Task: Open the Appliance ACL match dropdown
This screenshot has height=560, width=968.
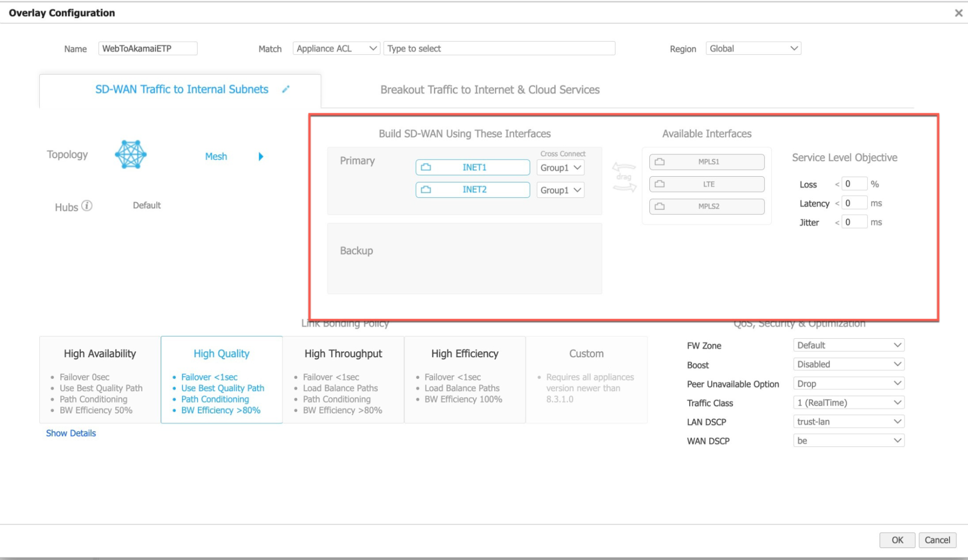Action: pyautogui.click(x=336, y=48)
